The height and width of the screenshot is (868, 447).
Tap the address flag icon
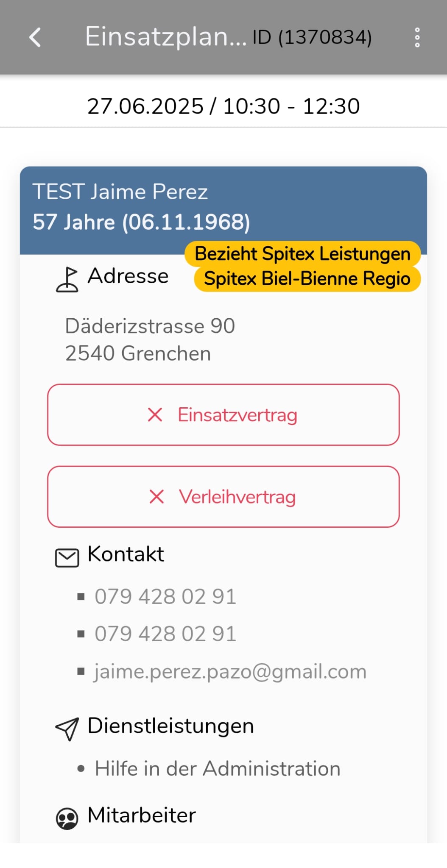pos(67,280)
